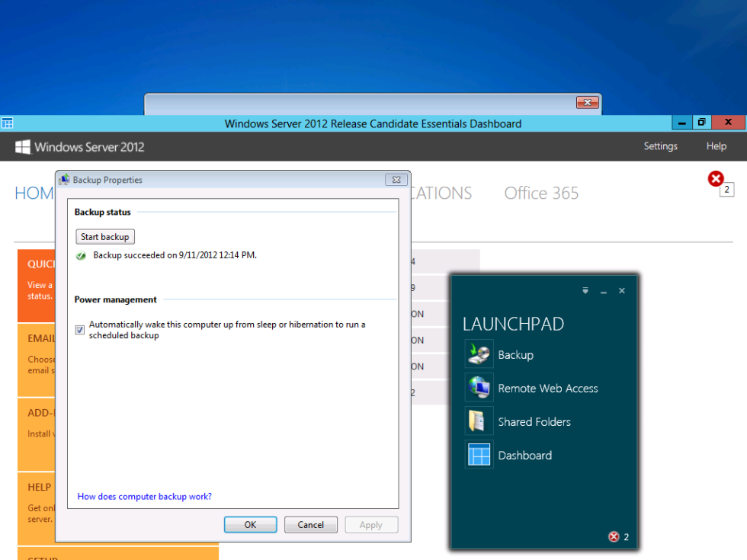The image size is (747, 560).
Task: Open the how does computer backup work link
Action: pyautogui.click(x=143, y=496)
